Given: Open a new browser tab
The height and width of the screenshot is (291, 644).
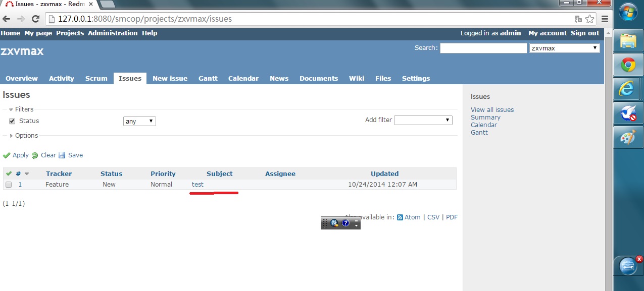Looking at the screenshot, I should [x=107, y=4].
